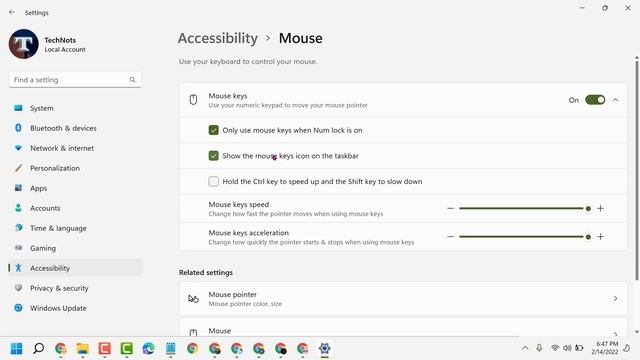Go back with the Settings back arrow
This screenshot has width=640, height=360.
[x=12, y=12]
